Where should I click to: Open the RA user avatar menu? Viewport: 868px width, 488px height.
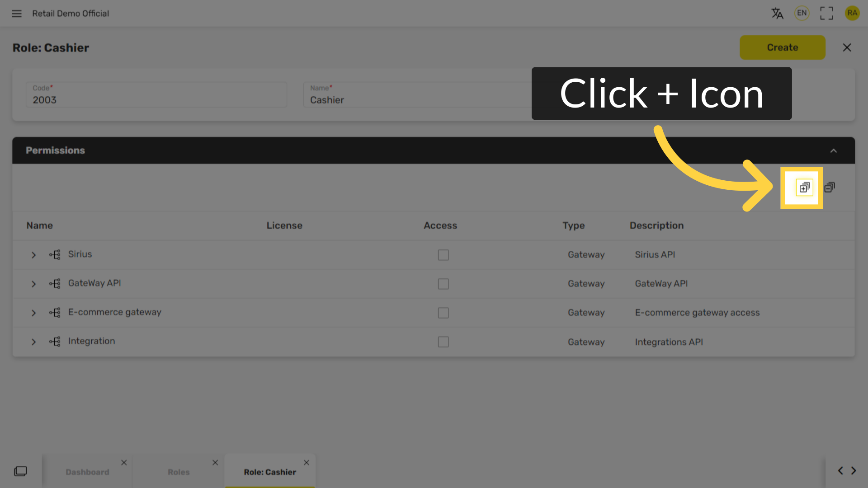point(852,13)
